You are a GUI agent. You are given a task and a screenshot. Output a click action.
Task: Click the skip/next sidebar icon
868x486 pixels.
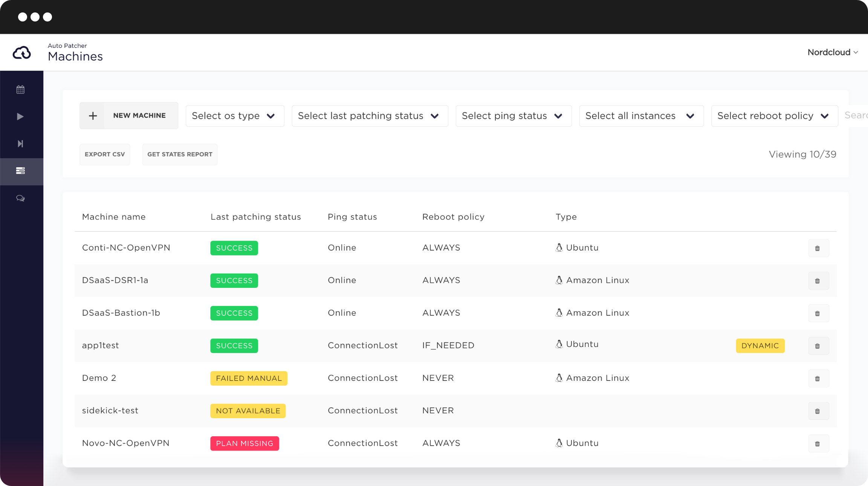(21, 144)
